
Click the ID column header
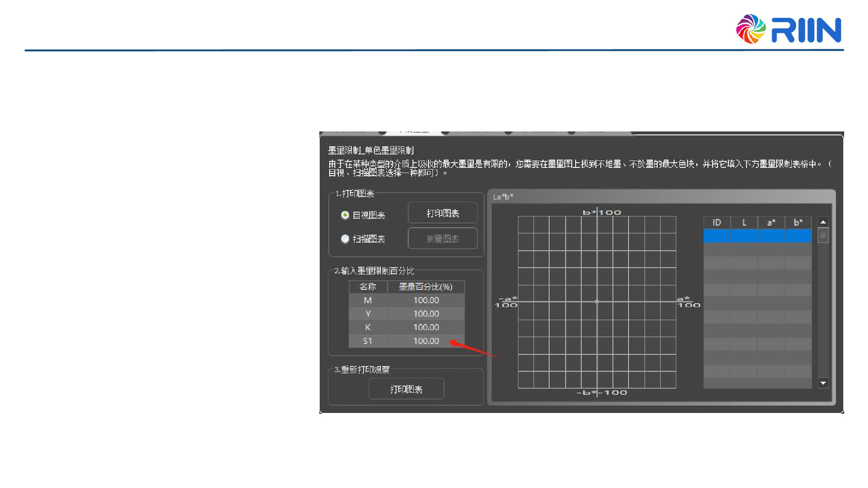pos(717,223)
